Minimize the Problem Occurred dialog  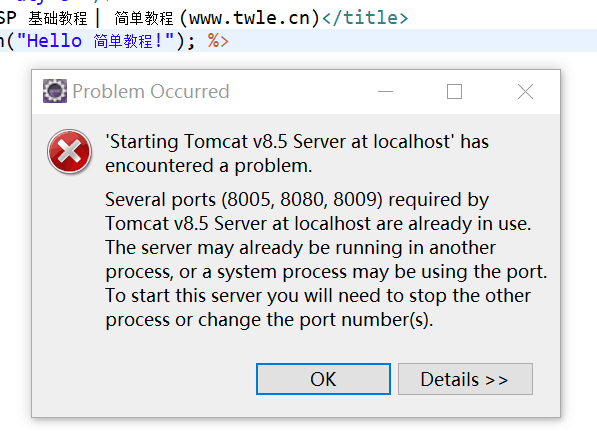385,91
